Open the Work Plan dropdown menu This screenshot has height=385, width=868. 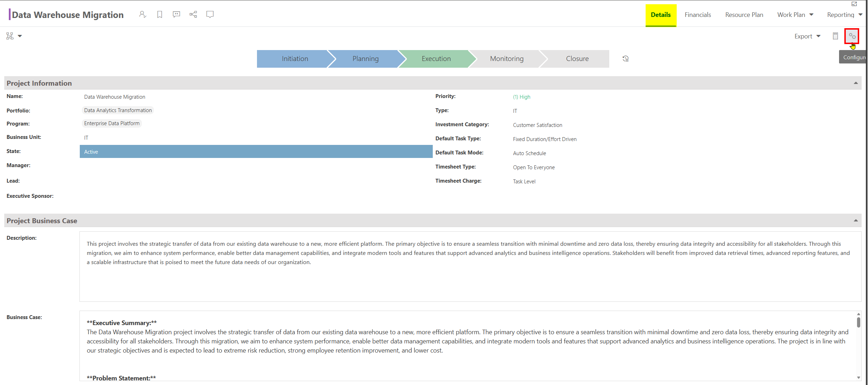795,15
